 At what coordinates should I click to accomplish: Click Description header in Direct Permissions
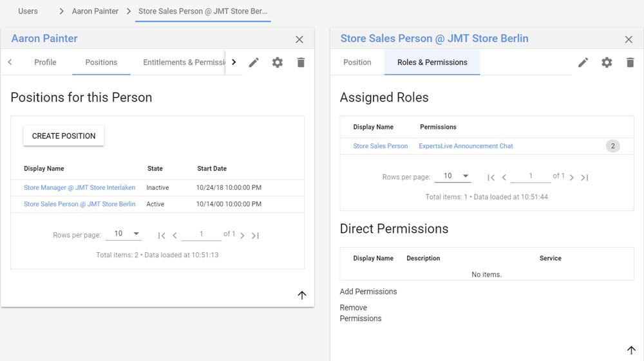pos(423,259)
